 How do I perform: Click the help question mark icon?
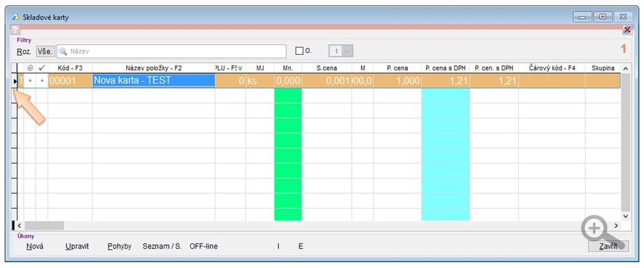pyautogui.click(x=15, y=30)
